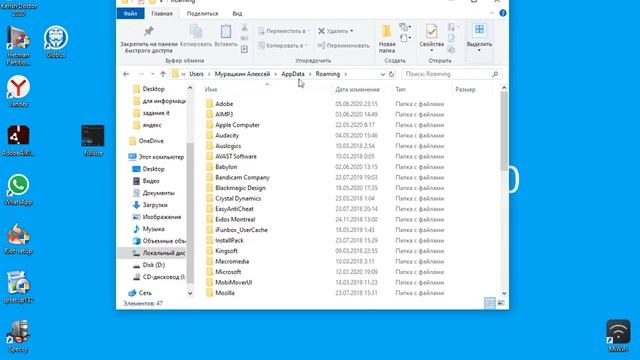Open Riot setup desktop icon
640x360 pixels.
(x=18, y=239)
